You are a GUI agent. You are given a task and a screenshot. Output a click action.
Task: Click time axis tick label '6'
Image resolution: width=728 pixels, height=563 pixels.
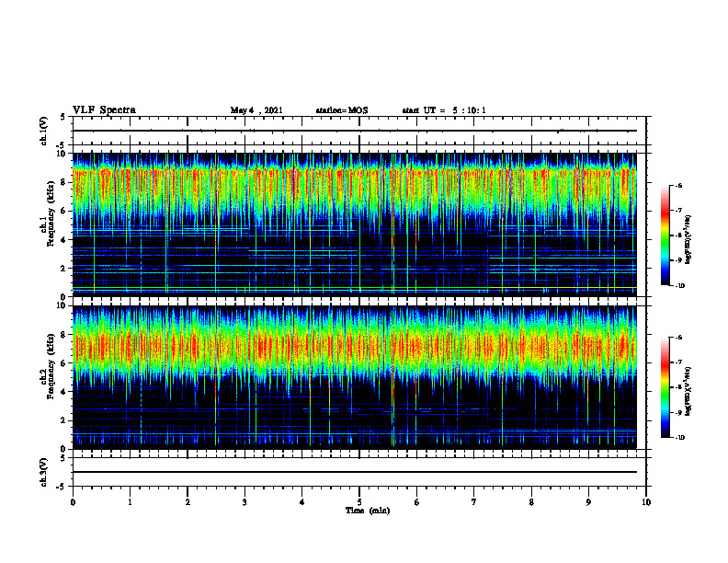coord(417,502)
